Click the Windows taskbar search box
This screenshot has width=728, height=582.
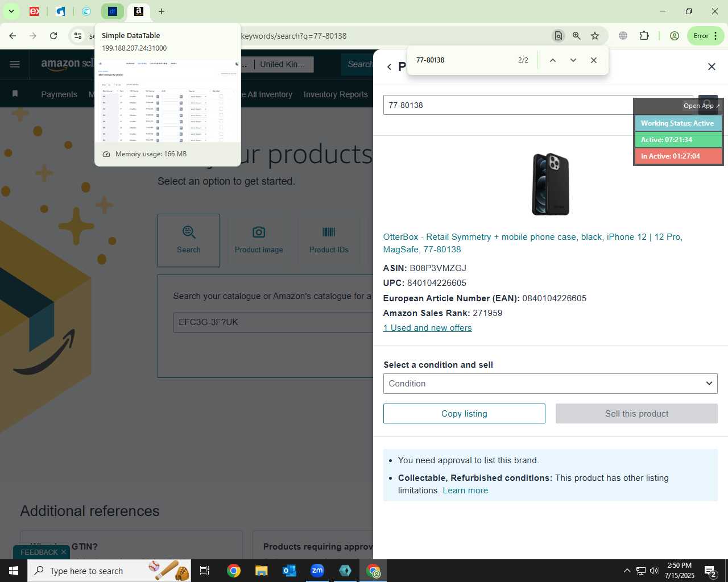click(109, 571)
